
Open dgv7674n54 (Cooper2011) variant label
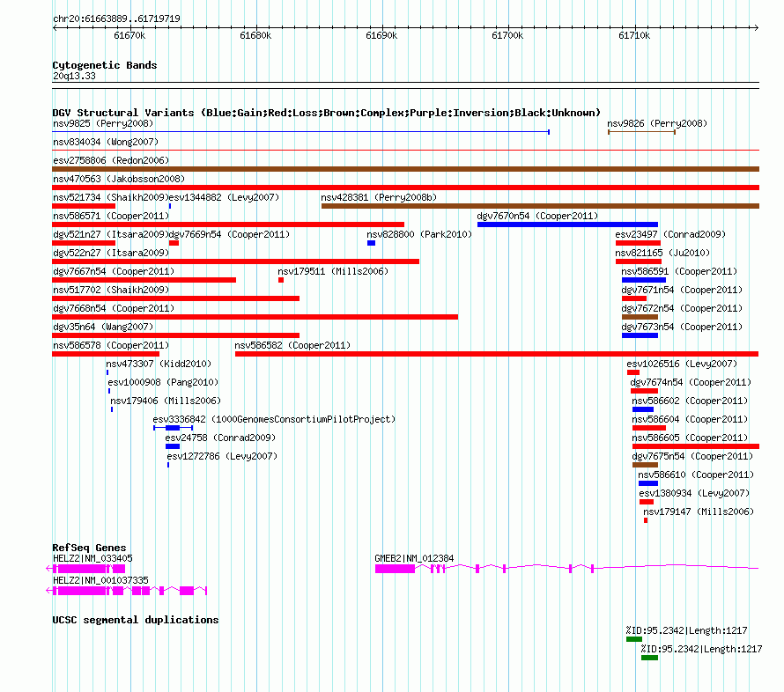click(691, 382)
